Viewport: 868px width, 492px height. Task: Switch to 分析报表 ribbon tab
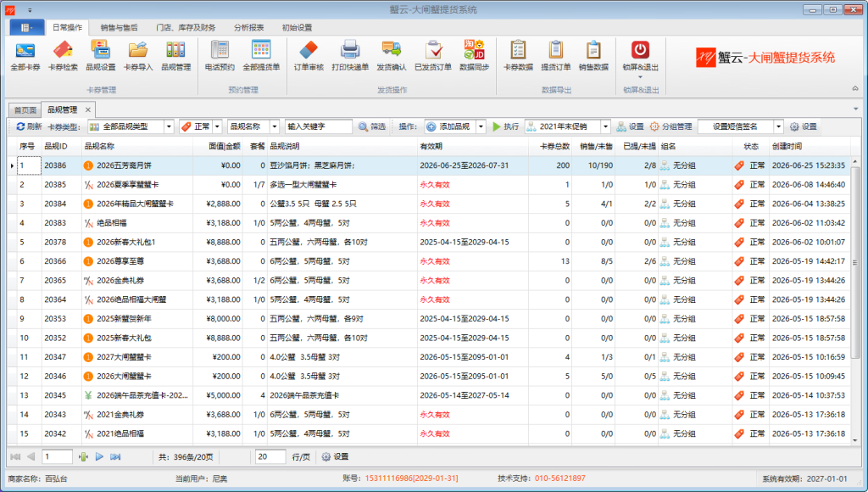(x=249, y=27)
